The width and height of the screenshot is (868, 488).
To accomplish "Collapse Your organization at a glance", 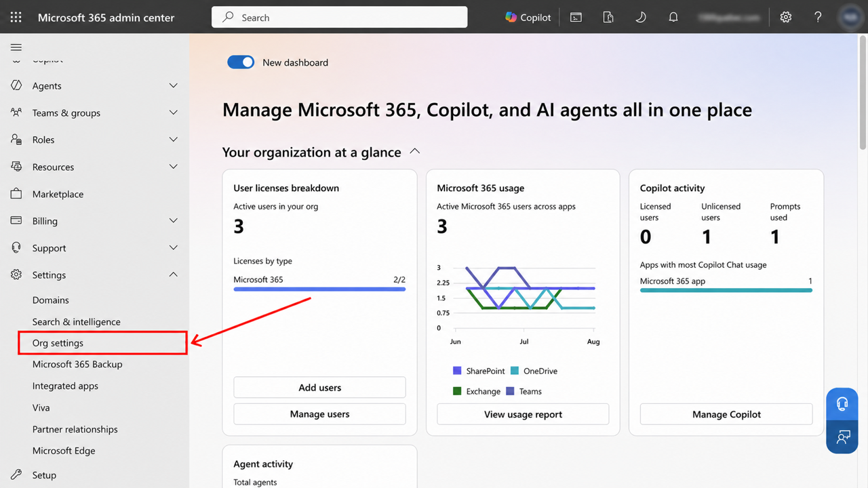I will click(415, 152).
